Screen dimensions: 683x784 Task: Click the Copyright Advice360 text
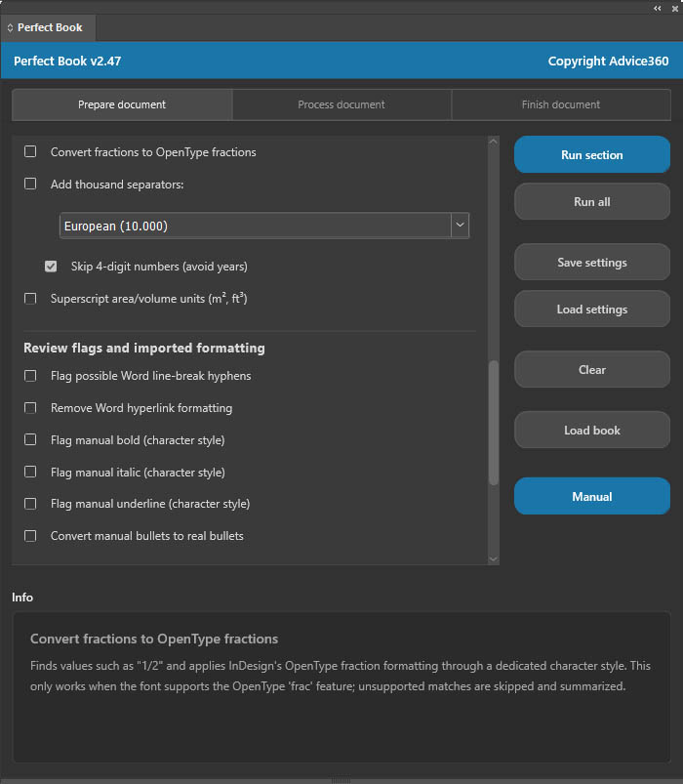608,61
